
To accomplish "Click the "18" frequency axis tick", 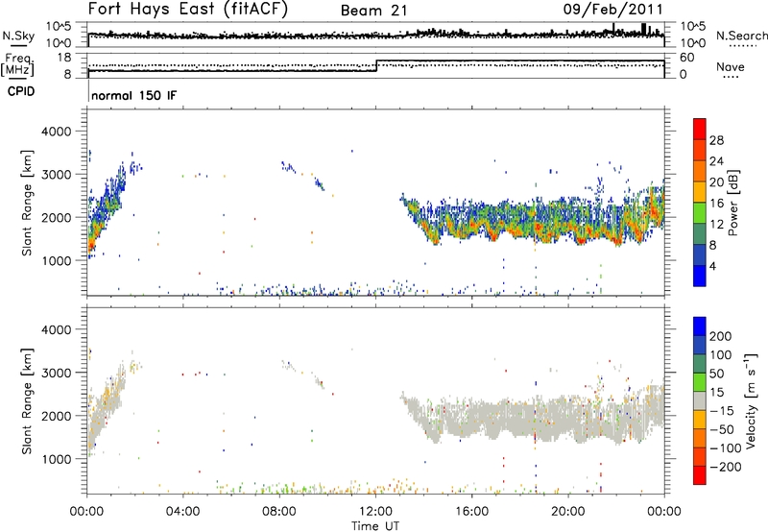I will click(63, 58).
